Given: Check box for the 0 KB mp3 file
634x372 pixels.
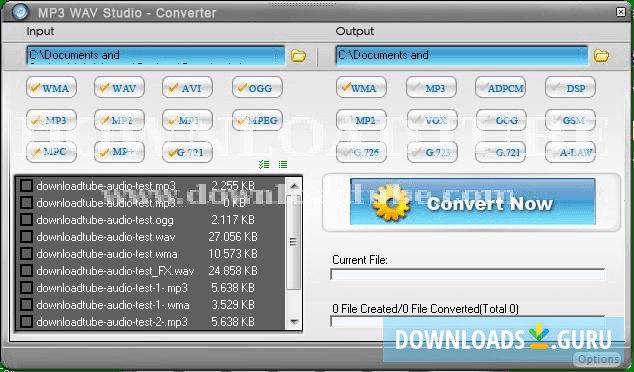Looking at the screenshot, I should click(x=26, y=203).
